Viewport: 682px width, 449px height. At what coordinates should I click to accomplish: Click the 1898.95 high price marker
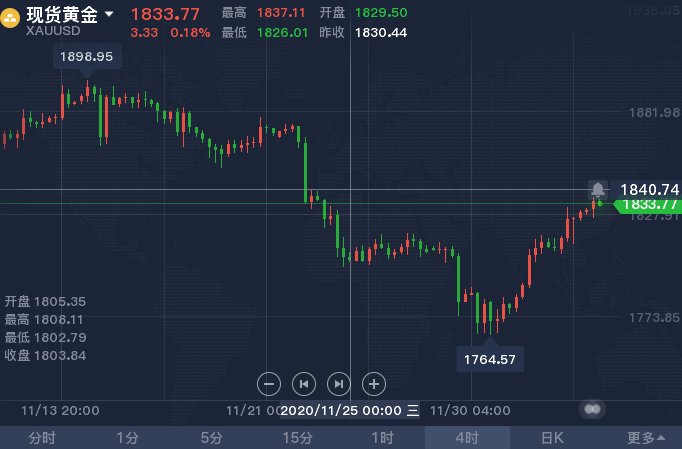coord(87,57)
